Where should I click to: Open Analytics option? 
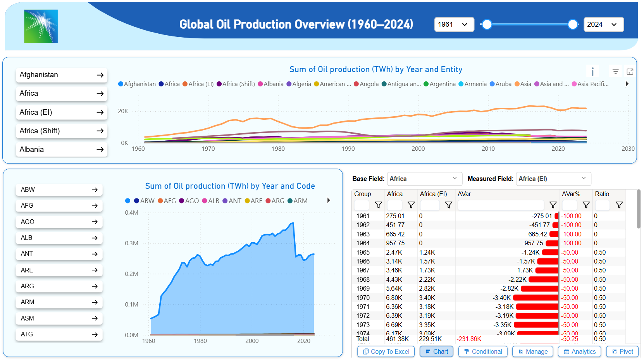(x=580, y=351)
